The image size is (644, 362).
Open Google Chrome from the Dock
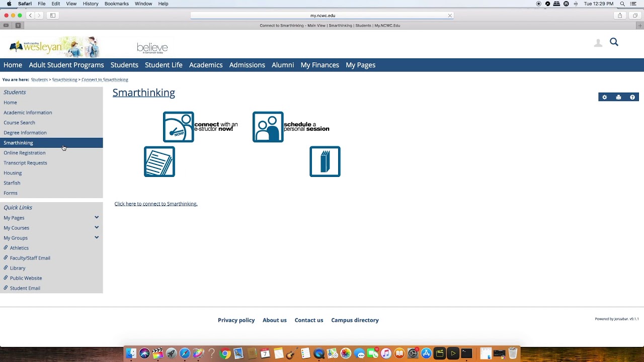(x=225, y=353)
